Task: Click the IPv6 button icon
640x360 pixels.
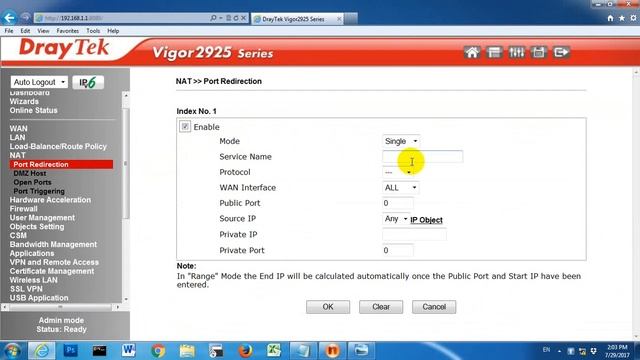Action: pos(88,82)
